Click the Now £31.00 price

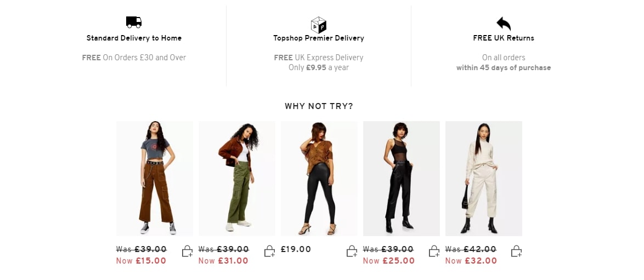223,261
